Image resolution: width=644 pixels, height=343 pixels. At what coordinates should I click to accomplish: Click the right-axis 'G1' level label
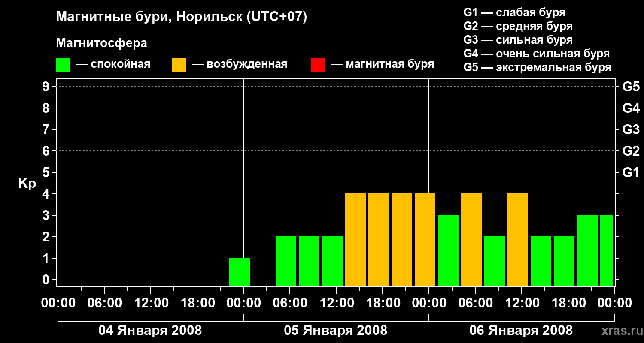coord(631,173)
